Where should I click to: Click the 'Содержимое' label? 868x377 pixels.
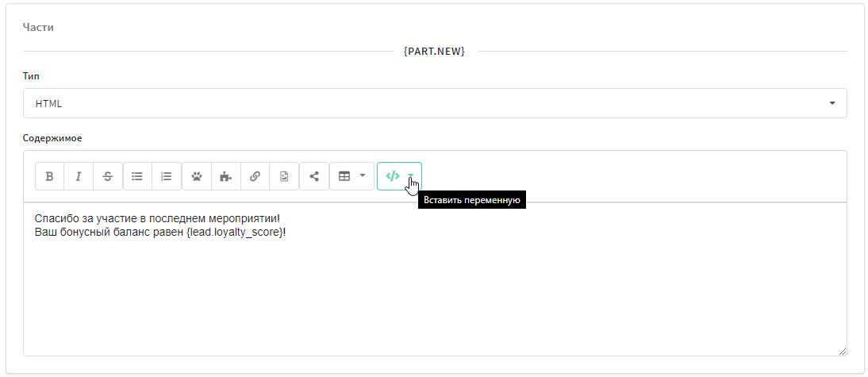click(52, 138)
